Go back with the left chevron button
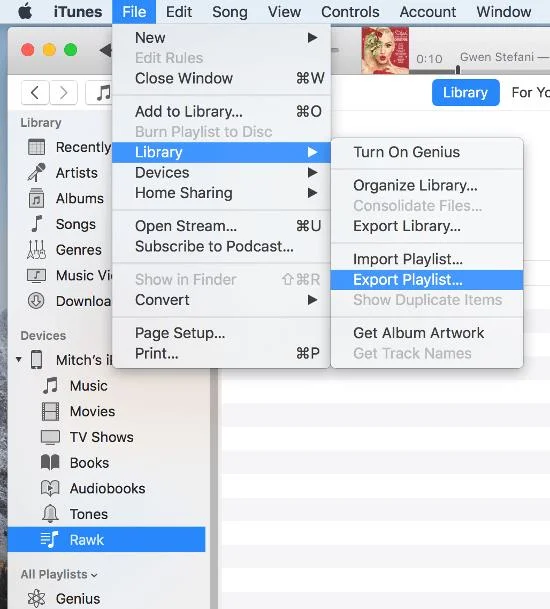 [x=35, y=93]
